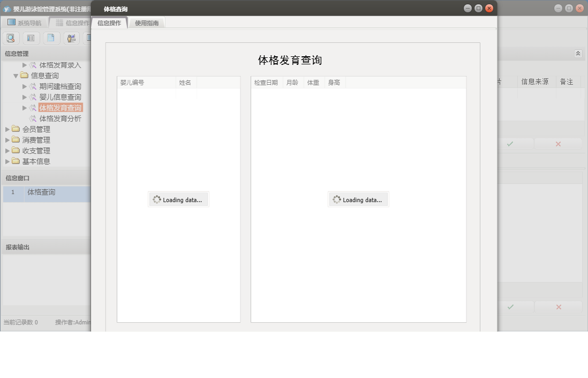Switch to the 使用指南 tab
This screenshot has width=588, height=378.
146,23
